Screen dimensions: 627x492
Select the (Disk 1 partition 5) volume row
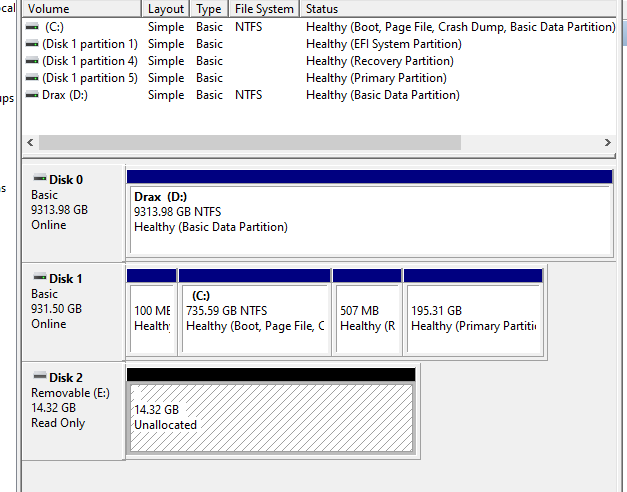319,78
